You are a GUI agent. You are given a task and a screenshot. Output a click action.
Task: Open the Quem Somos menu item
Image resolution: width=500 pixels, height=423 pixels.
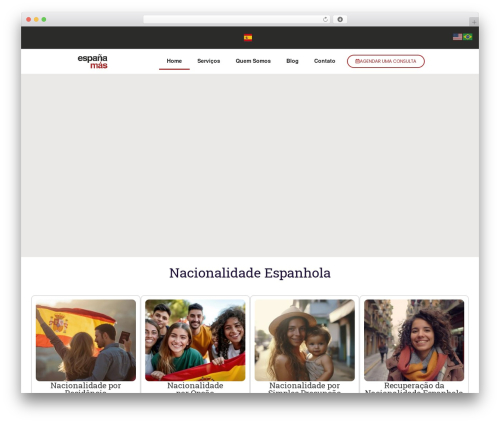[253, 61]
